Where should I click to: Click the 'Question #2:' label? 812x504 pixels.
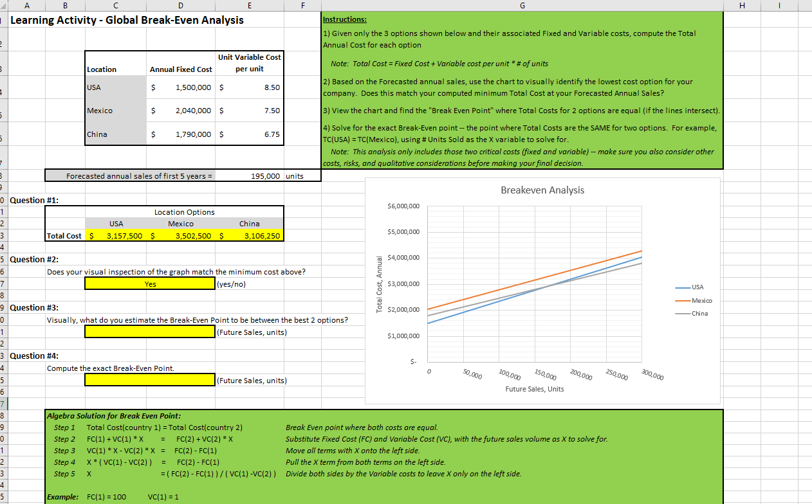35,259
